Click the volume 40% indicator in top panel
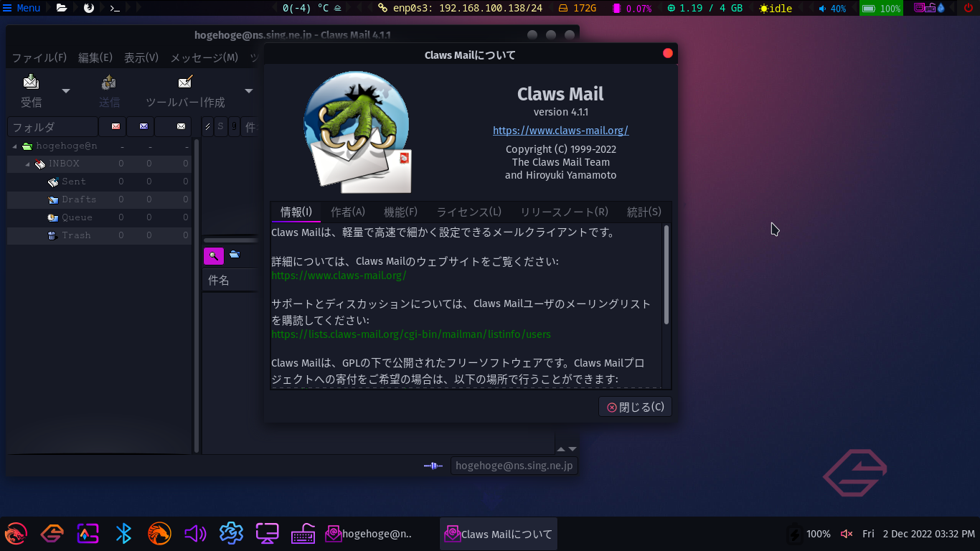Screen dimensions: 980x551 tap(832, 9)
